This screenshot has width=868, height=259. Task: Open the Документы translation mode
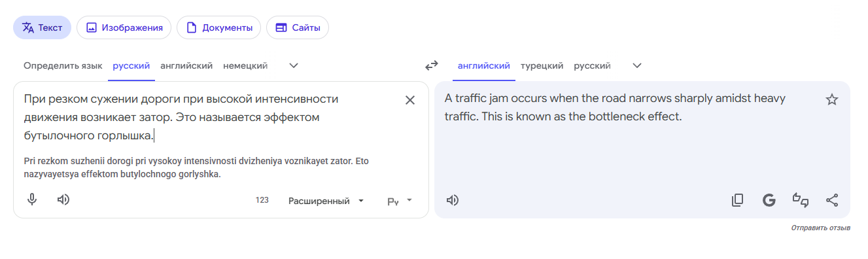pos(219,27)
